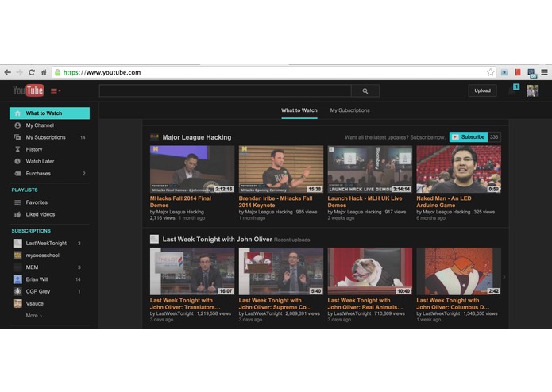Switch to My Subscriptions tab
This screenshot has height=392, width=552.
pyautogui.click(x=350, y=110)
